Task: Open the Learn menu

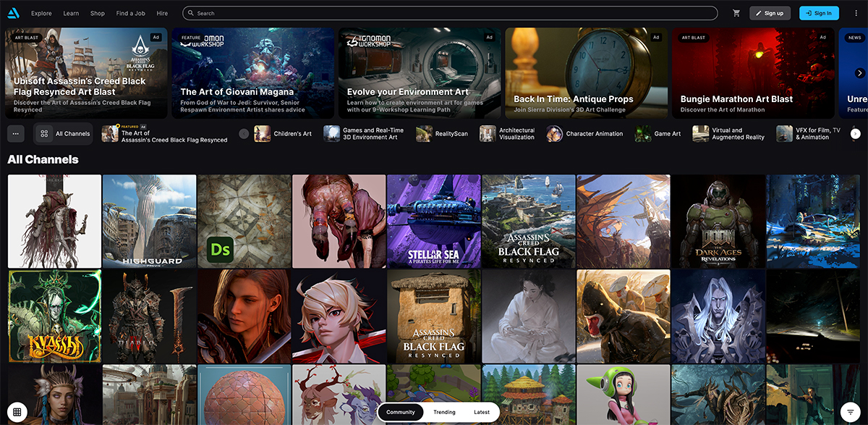Action: coord(71,13)
